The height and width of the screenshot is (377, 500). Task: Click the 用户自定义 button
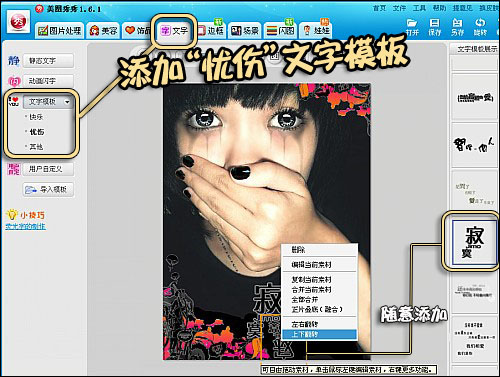(x=48, y=169)
